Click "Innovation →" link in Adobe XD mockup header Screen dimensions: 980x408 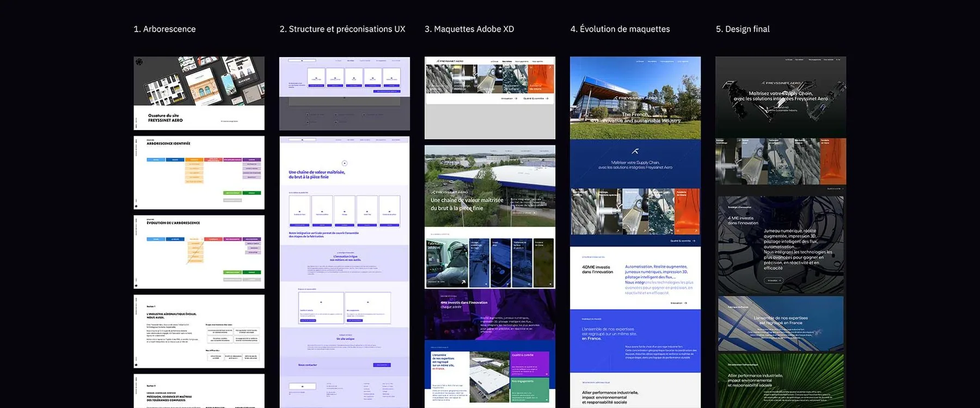click(509, 98)
